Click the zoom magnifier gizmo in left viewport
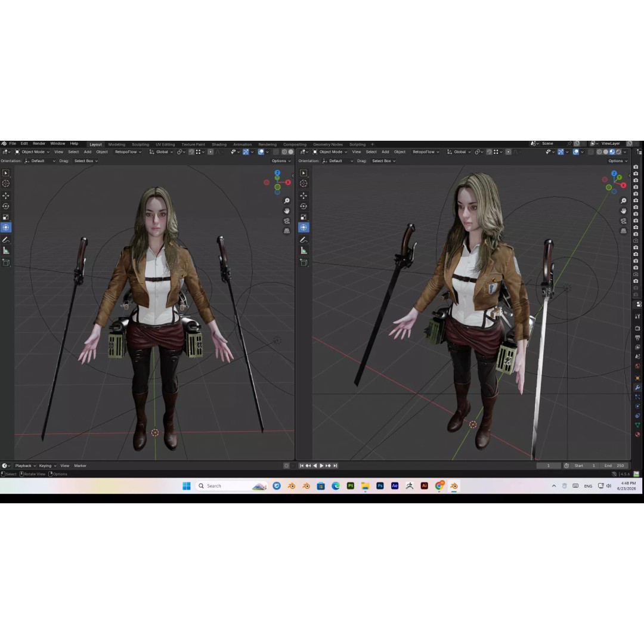The height and width of the screenshot is (644, 644). pyautogui.click(x=287, y=201)
